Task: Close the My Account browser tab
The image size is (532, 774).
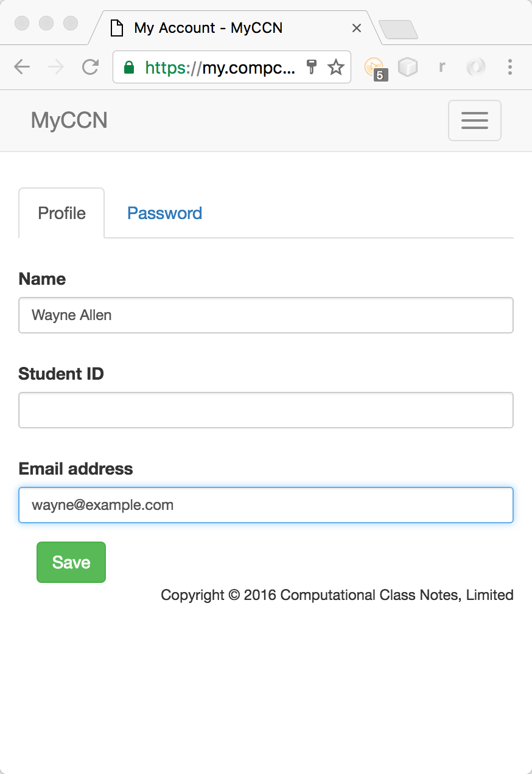Action: (x=357, y=28)
